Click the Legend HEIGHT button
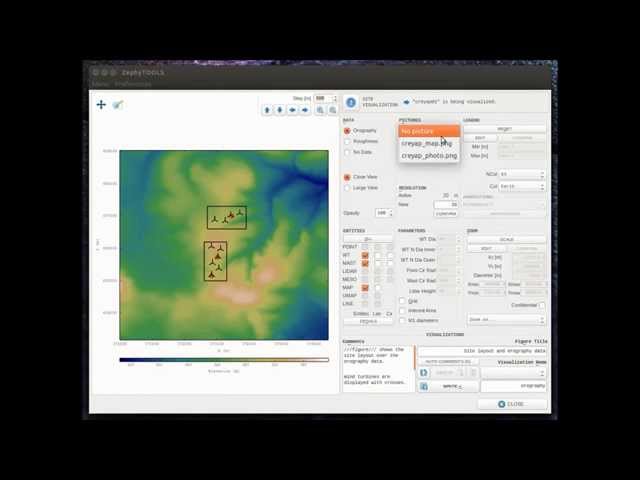This screenshot has height=480, width=640. [504, 129]
